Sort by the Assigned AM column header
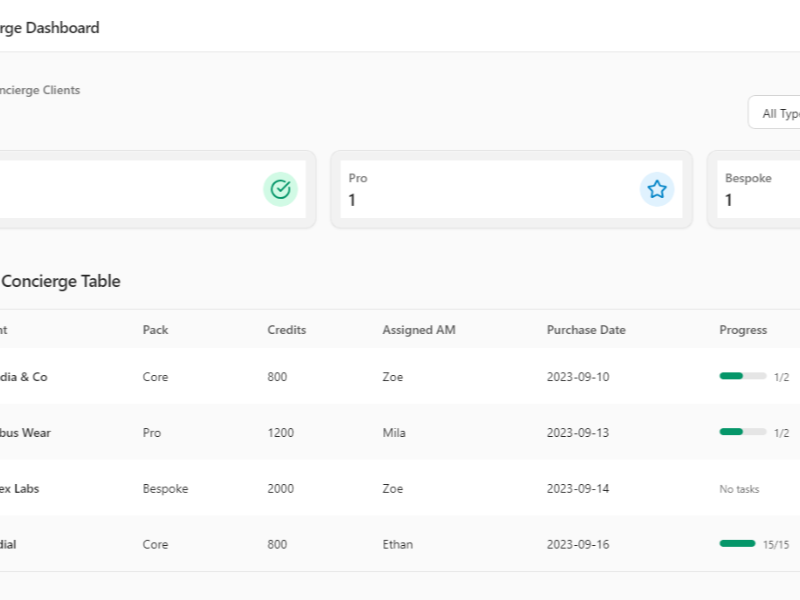Image resolution: width=800 pixels, height=600 pixels. (419, 330)
